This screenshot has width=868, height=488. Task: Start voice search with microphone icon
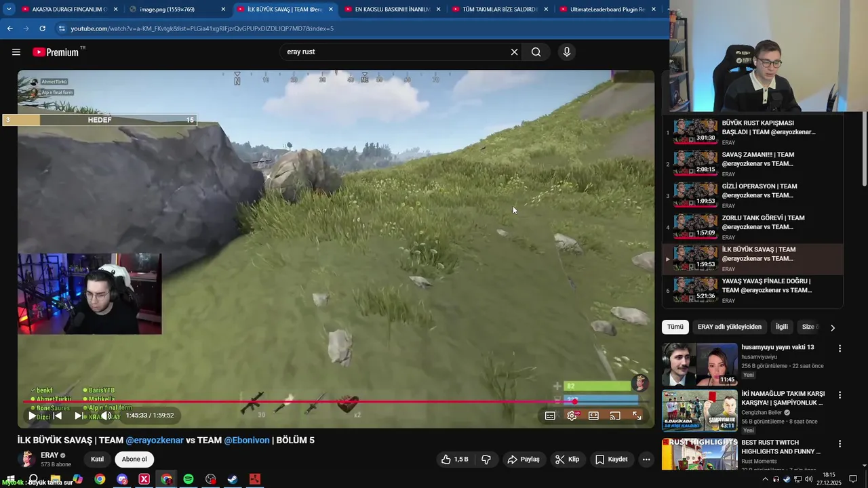click(x=567, y=52)
